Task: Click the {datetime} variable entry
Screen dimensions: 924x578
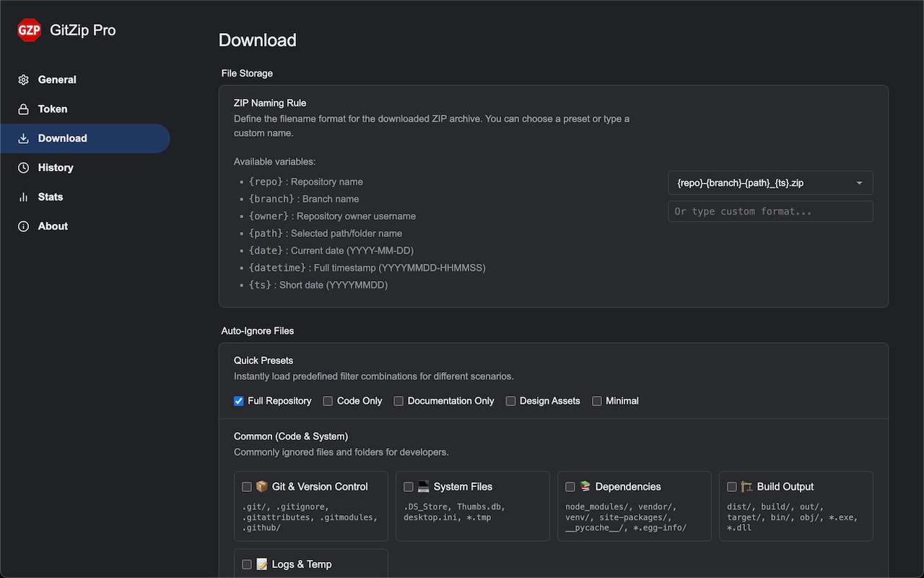Action: click(x=367, y=268)
